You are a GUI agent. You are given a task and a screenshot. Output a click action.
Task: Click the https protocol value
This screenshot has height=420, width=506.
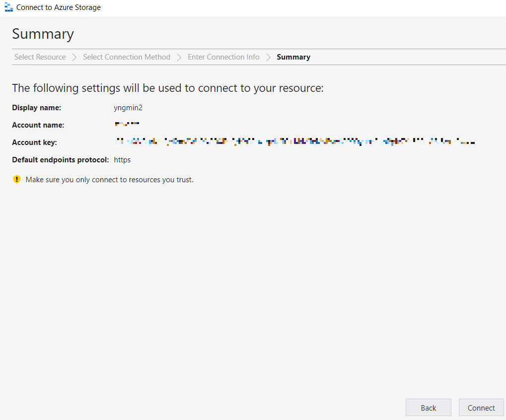[x=122, y=160]
